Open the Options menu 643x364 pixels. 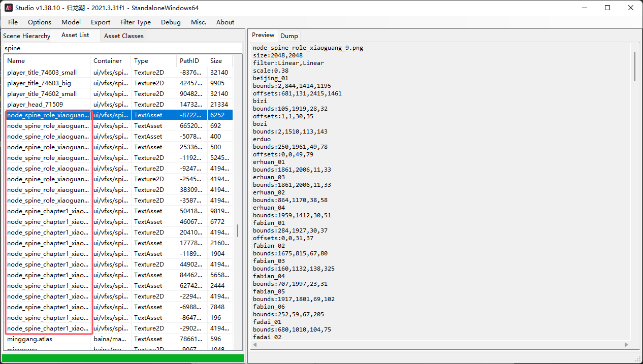[40, 22]
